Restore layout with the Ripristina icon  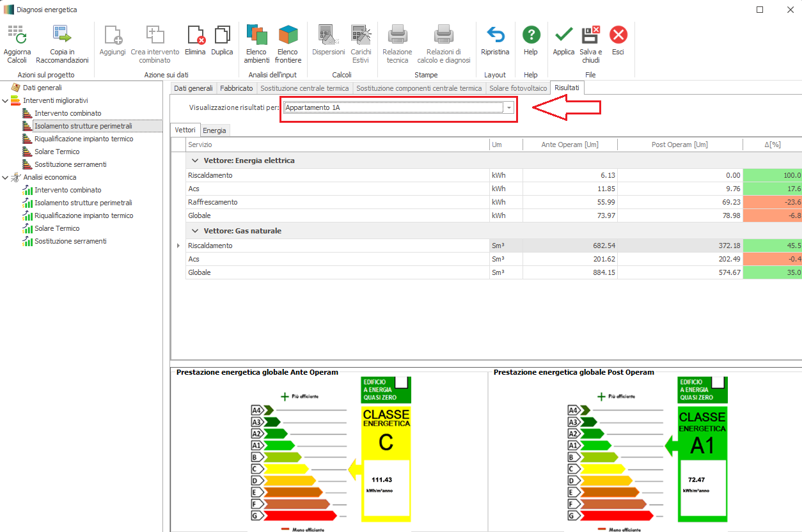pyautogui.click(x=495, y=35)
